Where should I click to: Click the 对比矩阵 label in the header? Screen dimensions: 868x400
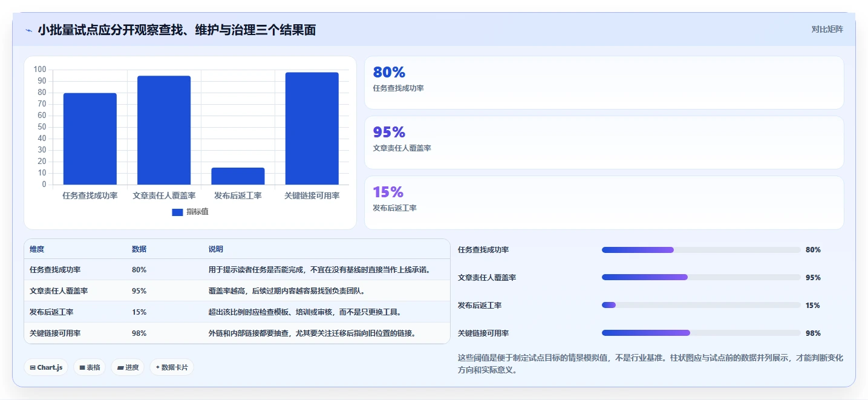[827, 29]
